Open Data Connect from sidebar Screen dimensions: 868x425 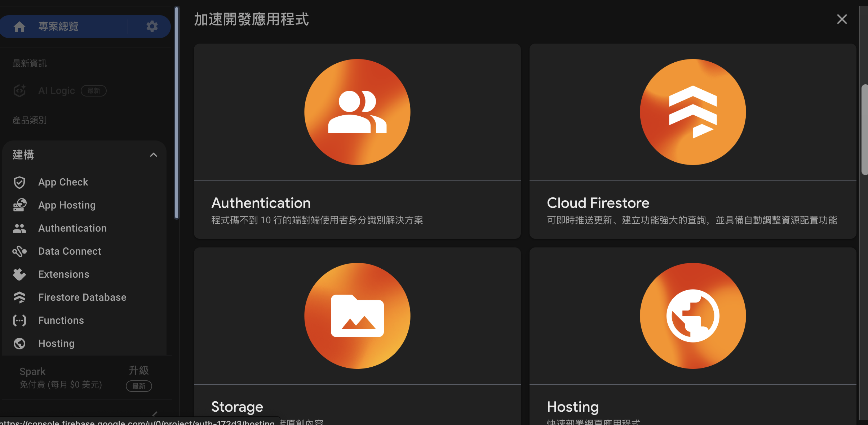click(70, 251)
